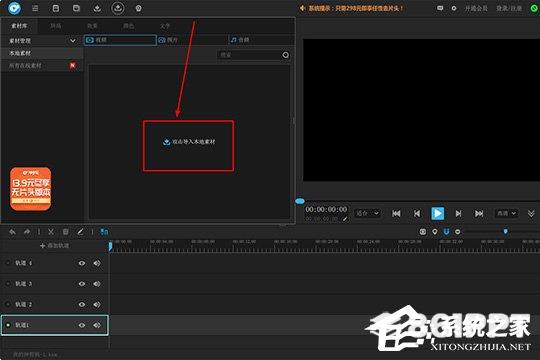Viewport: 540px width, 360px height.
Task: Step back one frame in the preview
Action: [x=417, y=214]
